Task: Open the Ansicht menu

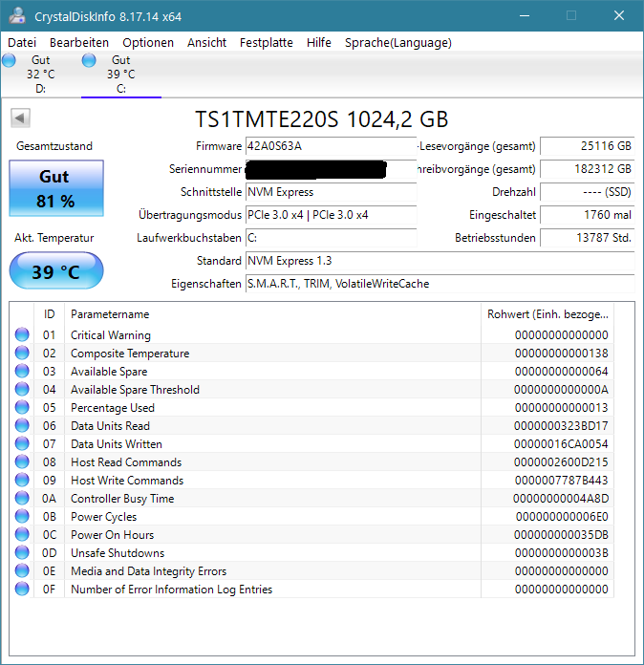Action: click(207, 42)
